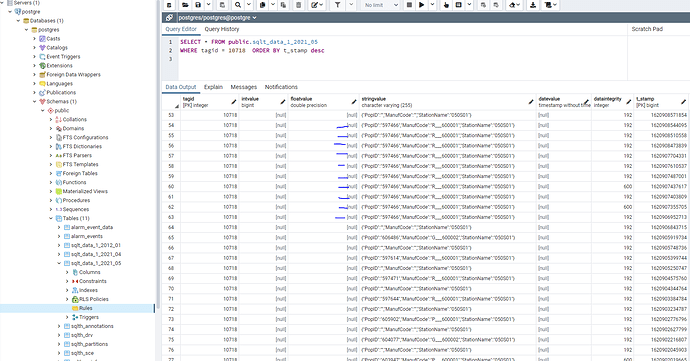This screenshot has height=361, width=690.
Task: Click the Download results icon
Action: click(x=533, y=5)
